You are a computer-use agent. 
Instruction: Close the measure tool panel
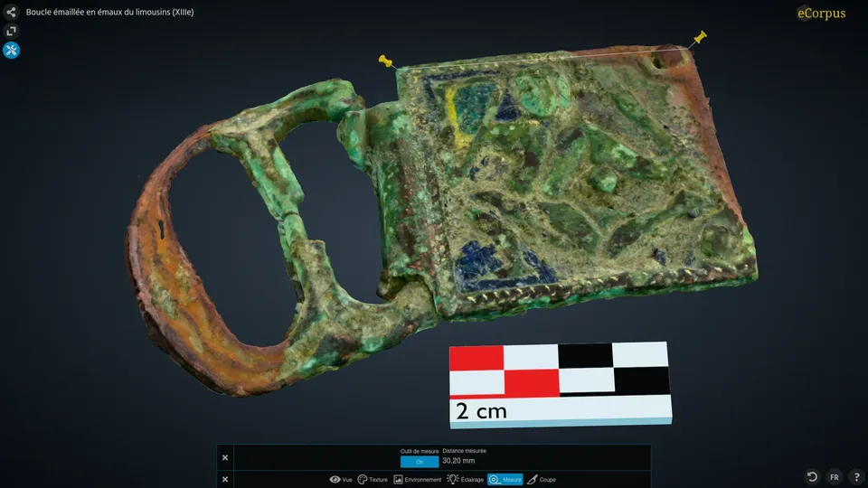225,457
